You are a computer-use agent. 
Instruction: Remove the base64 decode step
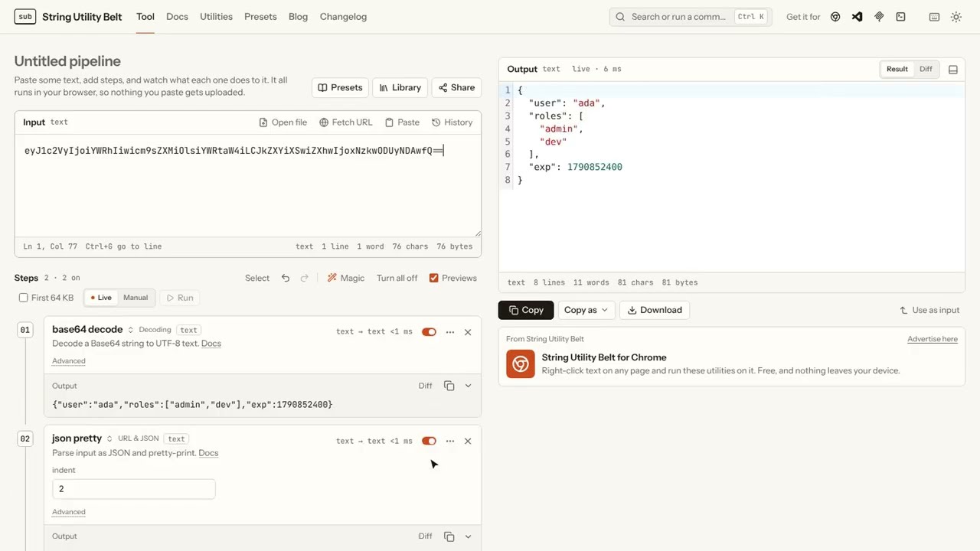(468, 332)
